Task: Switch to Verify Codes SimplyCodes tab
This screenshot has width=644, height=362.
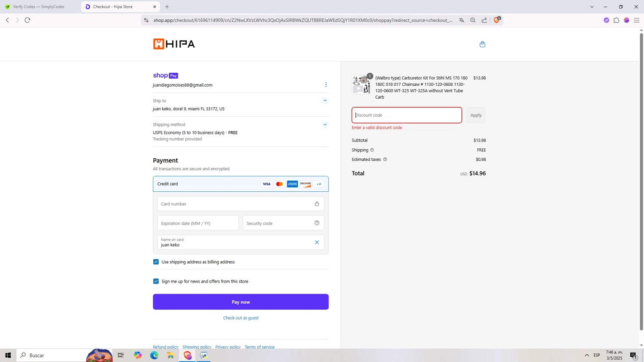Action: click(39, 7)
